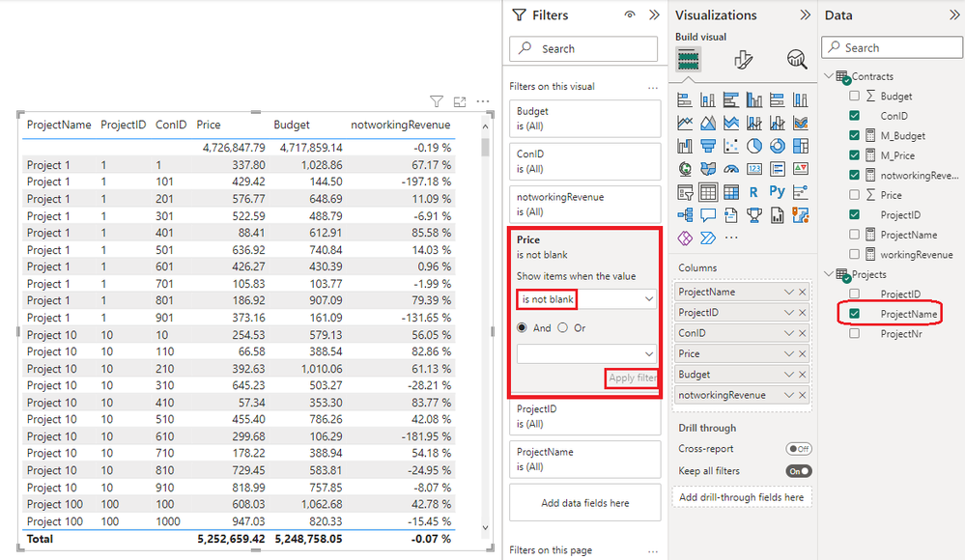The width and height of the screenshot is (965, 560).
Task: Pick the Treemap visual
Action: point(800,146)
